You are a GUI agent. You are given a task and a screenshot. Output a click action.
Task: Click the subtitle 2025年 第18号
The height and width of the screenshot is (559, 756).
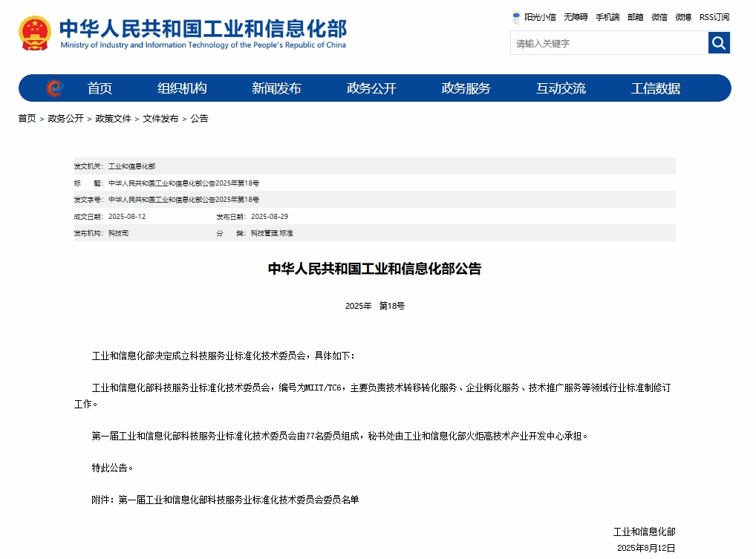coord(374,306)
